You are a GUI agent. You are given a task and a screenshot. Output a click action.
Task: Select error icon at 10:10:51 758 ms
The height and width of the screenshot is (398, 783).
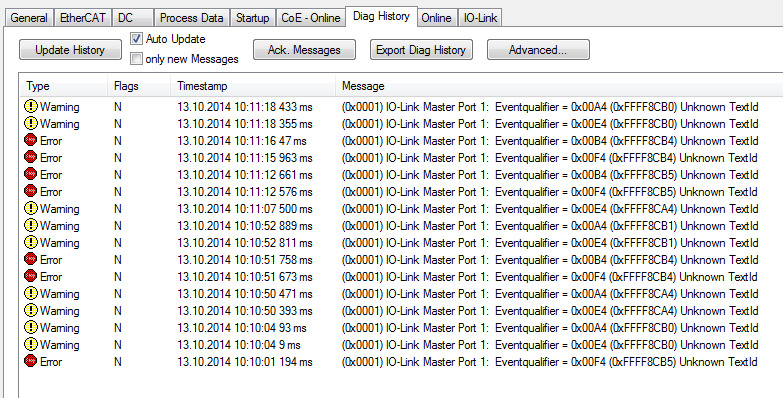[31, 259]
